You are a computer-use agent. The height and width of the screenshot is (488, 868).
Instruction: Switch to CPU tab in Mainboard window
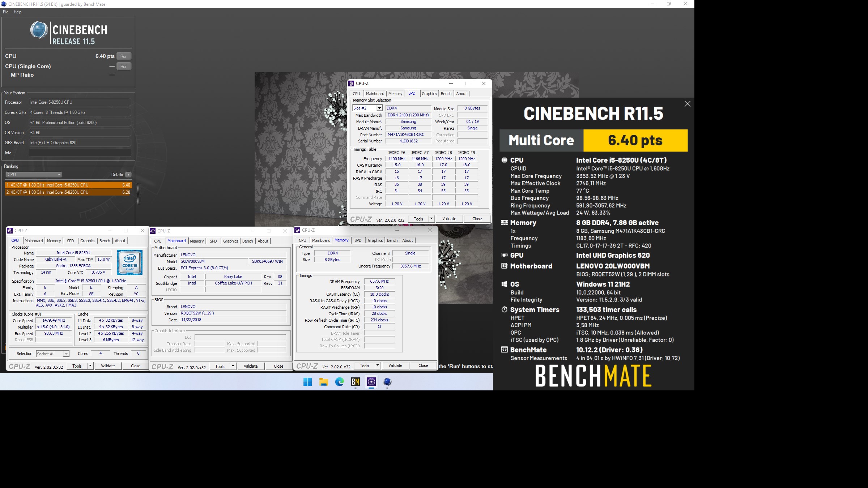158,241
